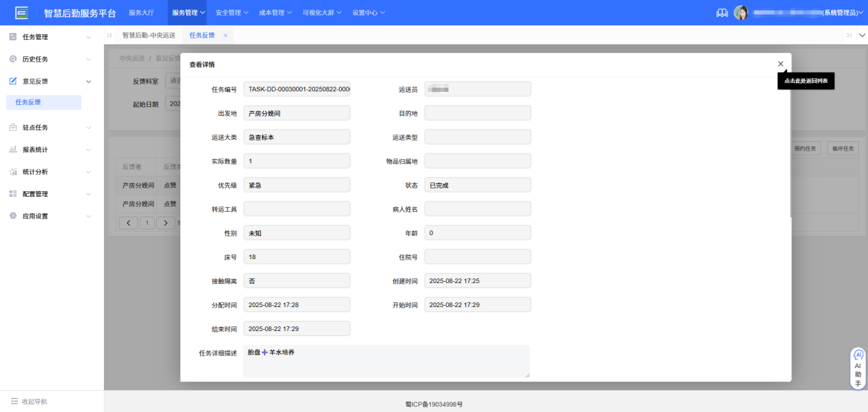Open the 设置中心 top menu
The width and height of the screenshot is (868, 412).
[x=368, y=13]
